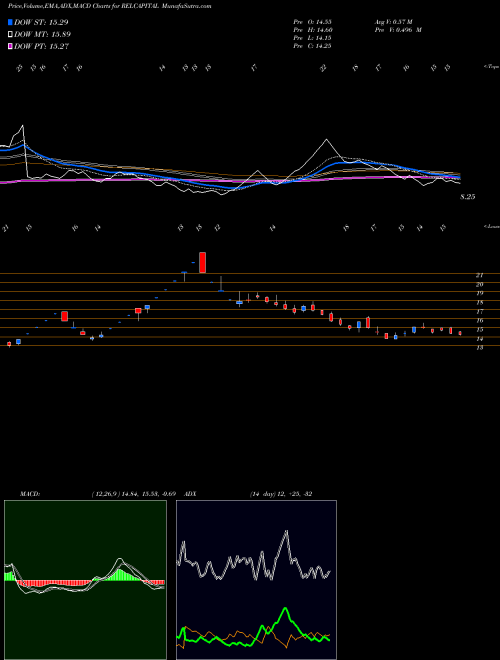Click the MACD (12,26,9) values text
Image resolution: width=500 pixels, height=660 pixels.
pyautogui.click(x=133, y=494)
